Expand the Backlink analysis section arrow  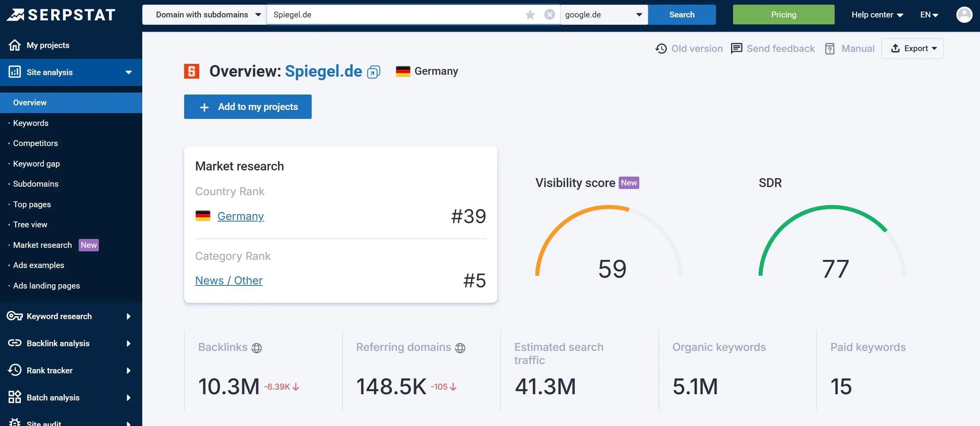click(129, 344)
